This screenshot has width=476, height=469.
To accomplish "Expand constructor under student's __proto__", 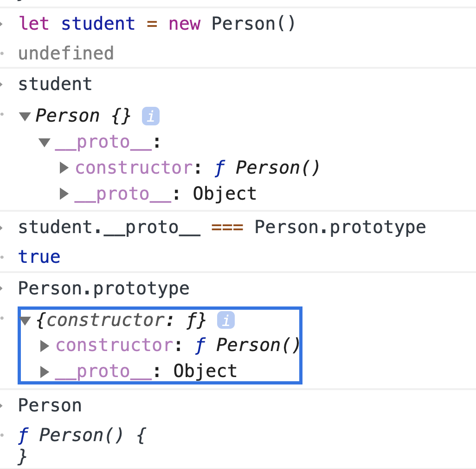I will point(64,168).
